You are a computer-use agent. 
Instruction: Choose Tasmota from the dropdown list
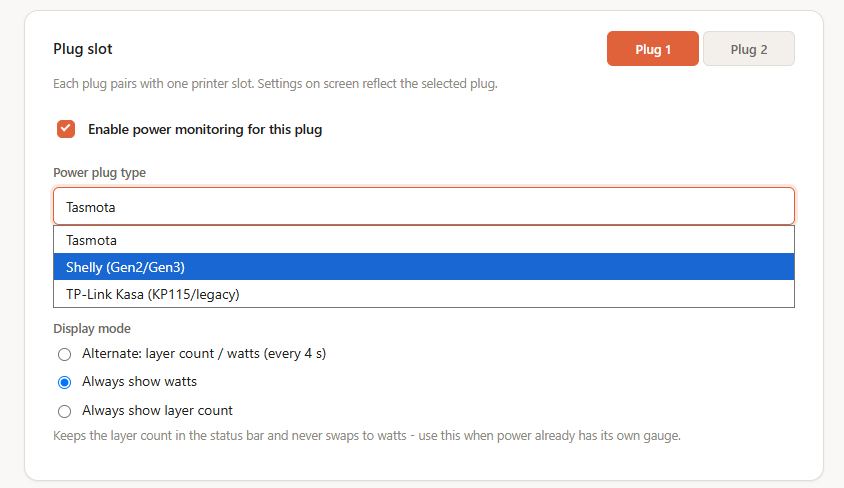[x=424, y=240]
